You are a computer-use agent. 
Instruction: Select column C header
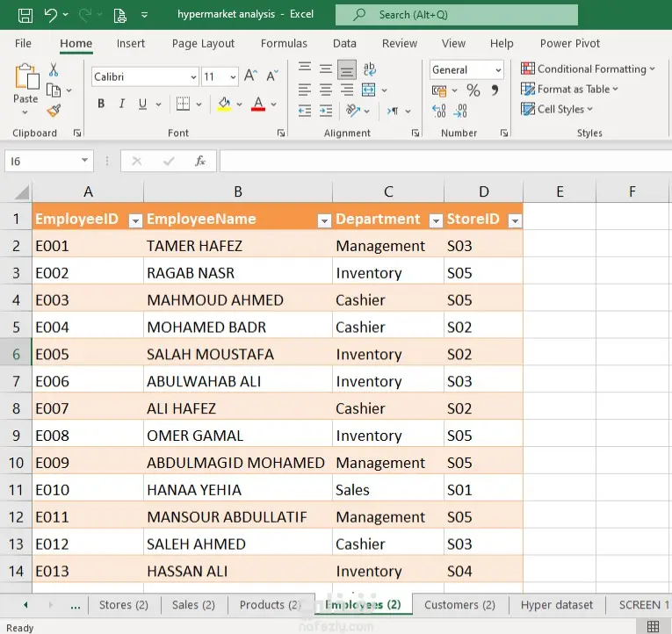(388, 191)
